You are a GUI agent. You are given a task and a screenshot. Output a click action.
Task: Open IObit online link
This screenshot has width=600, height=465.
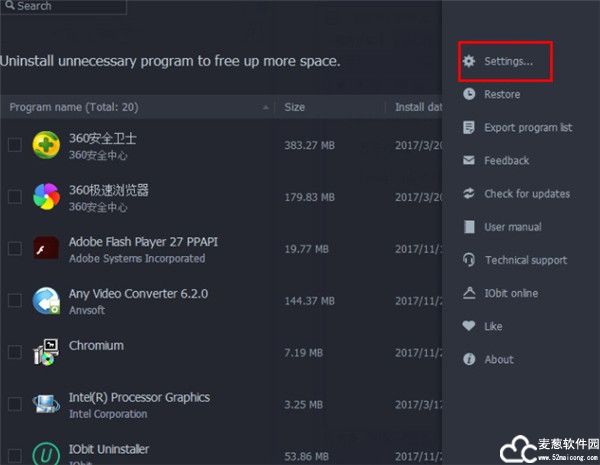[x=511, y=293]
